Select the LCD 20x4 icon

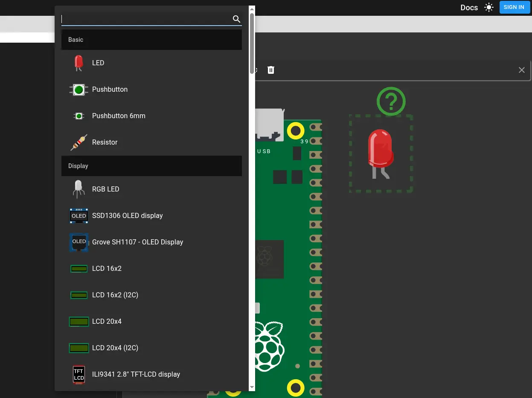[x=78, y=322]
